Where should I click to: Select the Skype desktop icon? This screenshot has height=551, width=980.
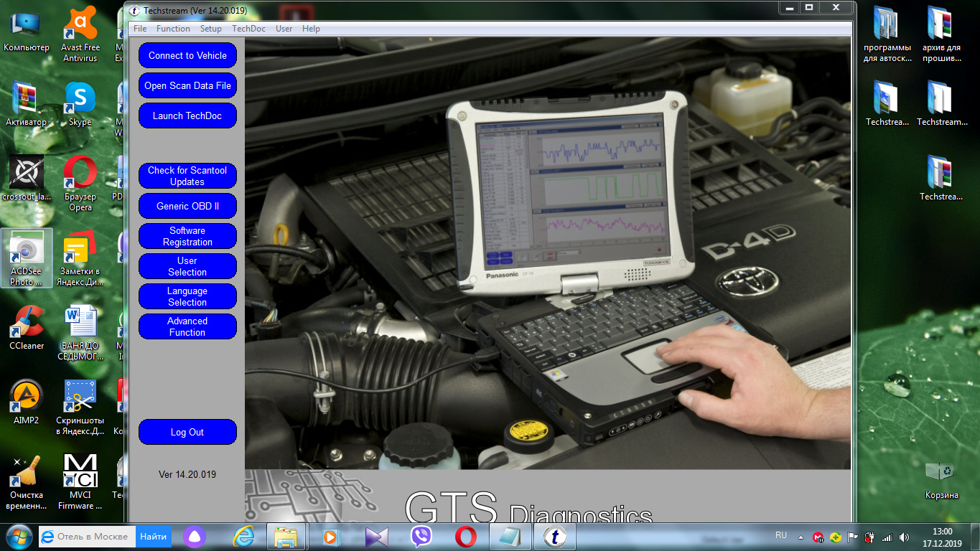[80, 105]
